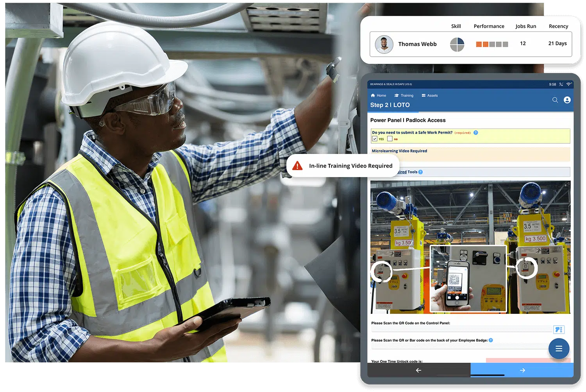The image size is (586, 392).
Task: Click the Power Panel | Padlock Access heading
Action: (x=408, y=120)
